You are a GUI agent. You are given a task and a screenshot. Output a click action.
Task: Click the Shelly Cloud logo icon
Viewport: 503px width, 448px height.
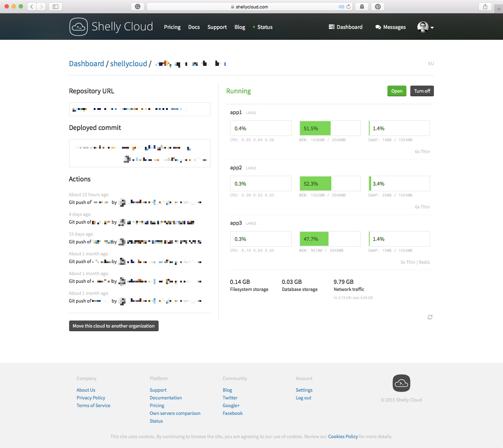(x=79, y=27)
